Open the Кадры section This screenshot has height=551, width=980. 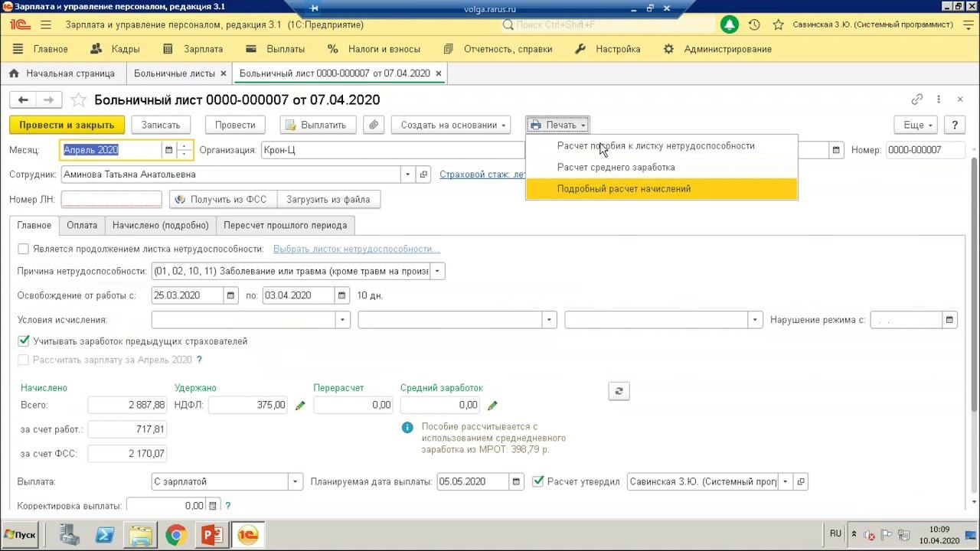pyautogui.click(x=115, y=49)
